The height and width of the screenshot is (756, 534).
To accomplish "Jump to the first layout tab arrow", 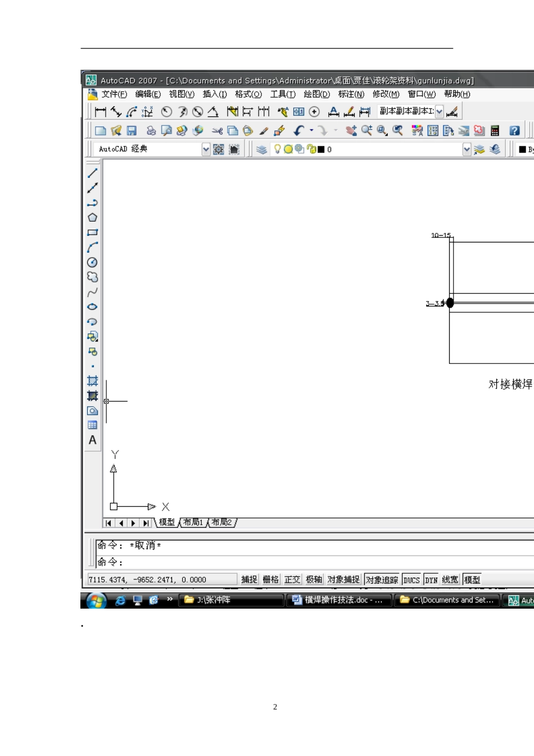I will (108, 523).
